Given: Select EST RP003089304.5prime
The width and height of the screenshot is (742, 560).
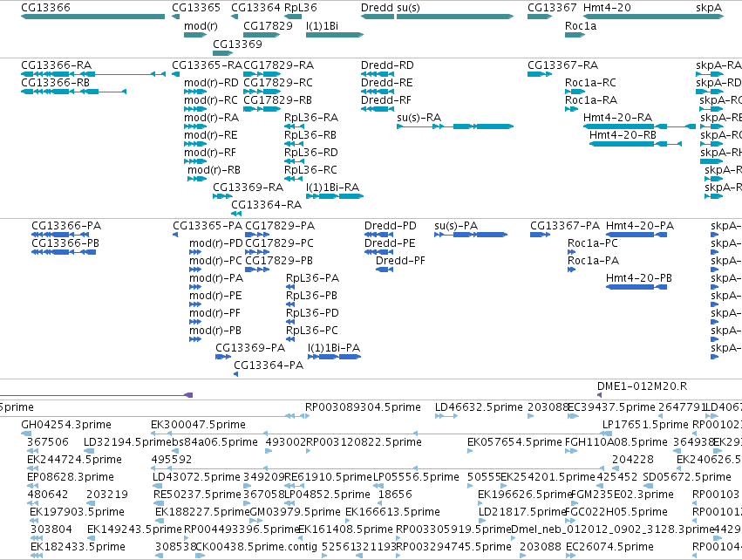Looking at the screenshot, I should 308,415.
